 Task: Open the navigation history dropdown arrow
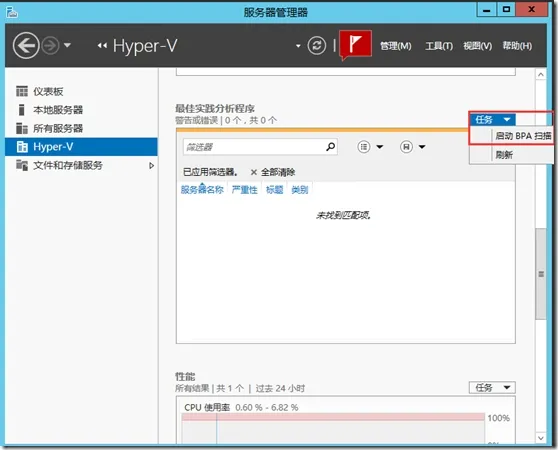[67, 46]
